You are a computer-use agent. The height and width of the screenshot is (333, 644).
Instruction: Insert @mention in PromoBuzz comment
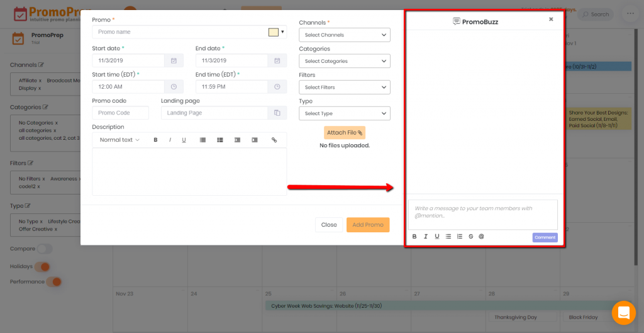click(481, 237)
